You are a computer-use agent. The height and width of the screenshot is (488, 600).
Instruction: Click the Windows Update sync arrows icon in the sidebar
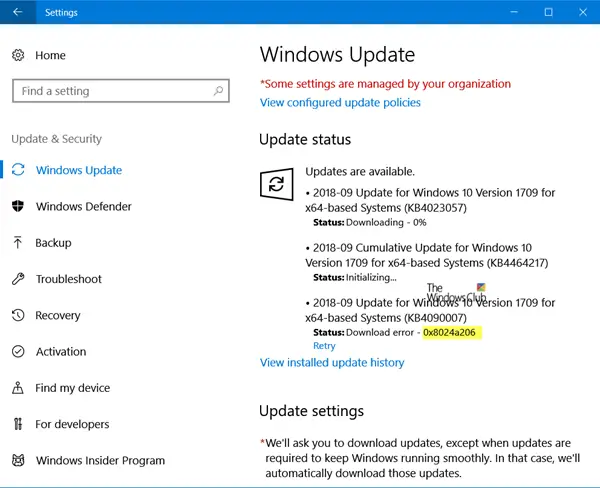pyautogui.click(x=18, y=170)
